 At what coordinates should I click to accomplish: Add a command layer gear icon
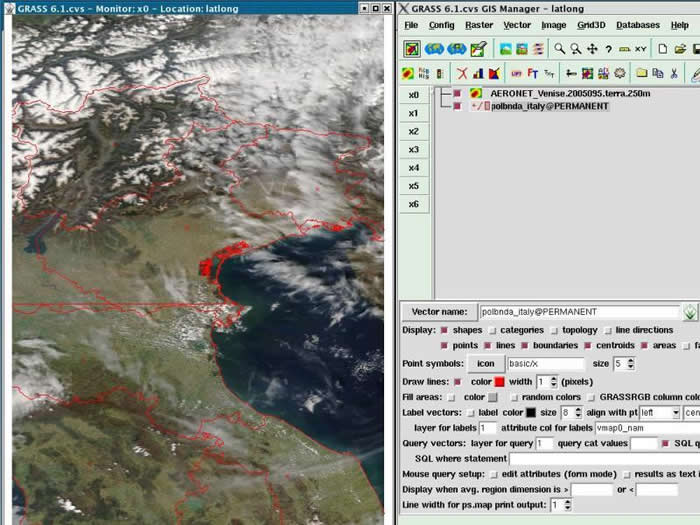(x=620, y=73)
